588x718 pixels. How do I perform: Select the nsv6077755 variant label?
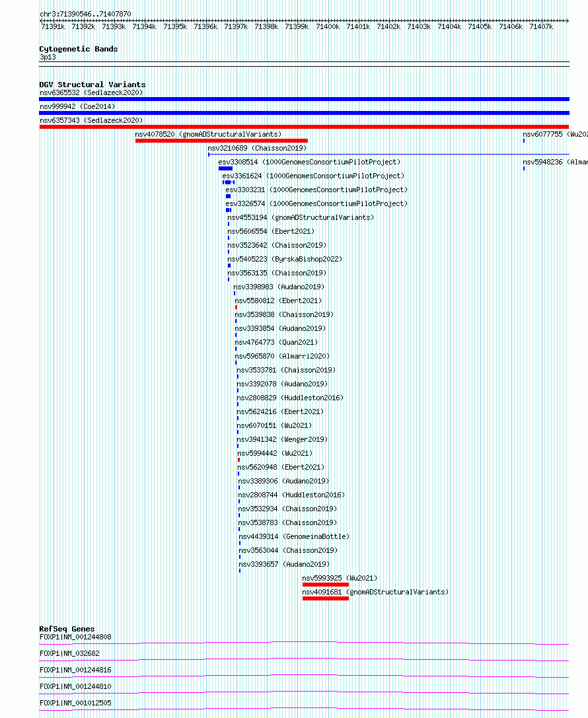point(555,134)
